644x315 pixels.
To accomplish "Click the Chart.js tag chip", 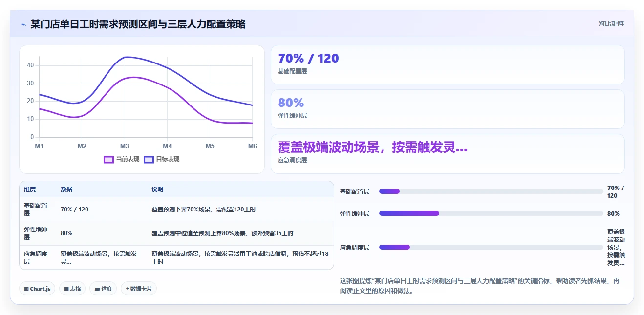I will pyautogui.click(x=37, y=289).
